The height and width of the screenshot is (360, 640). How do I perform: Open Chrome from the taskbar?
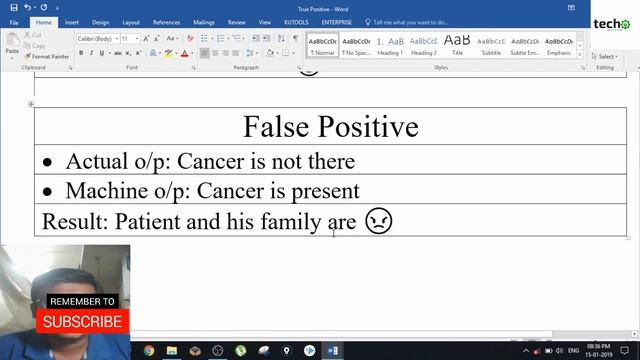click(149, 350)
